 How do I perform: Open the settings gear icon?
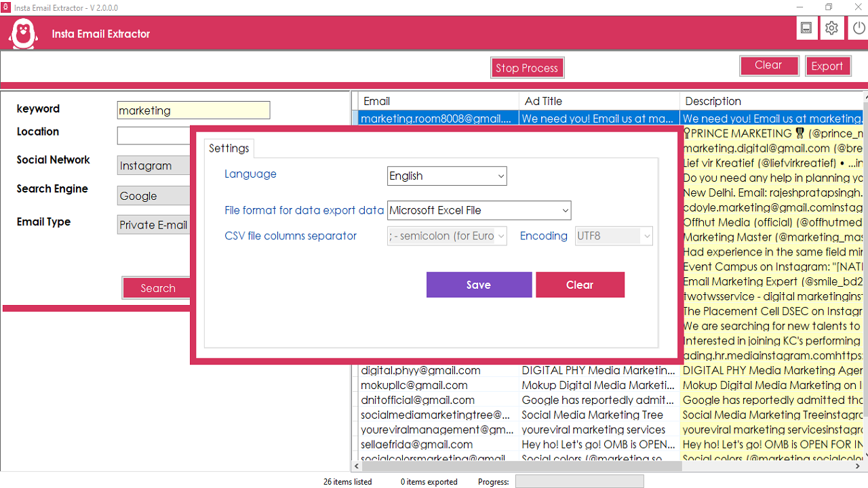point(831,28)
